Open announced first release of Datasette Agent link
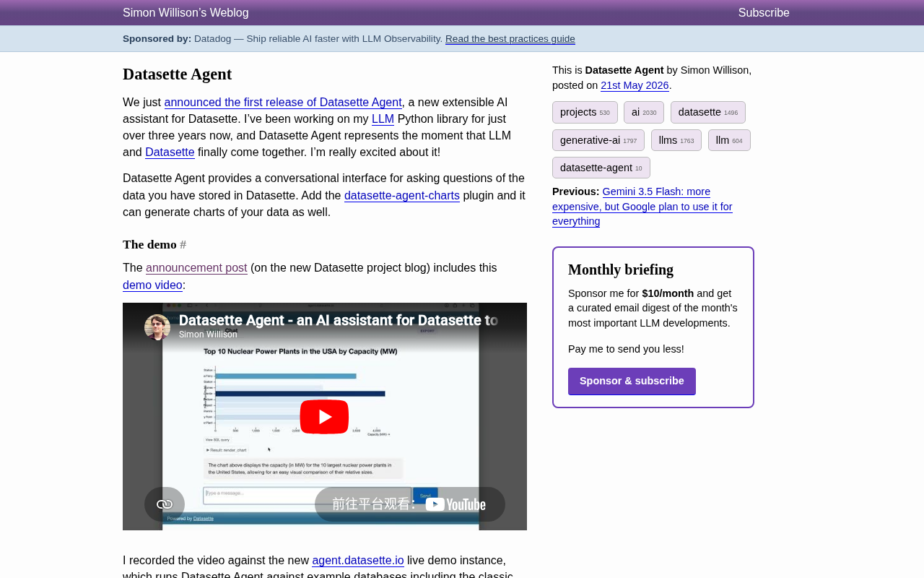 click(x=283, y=103)
